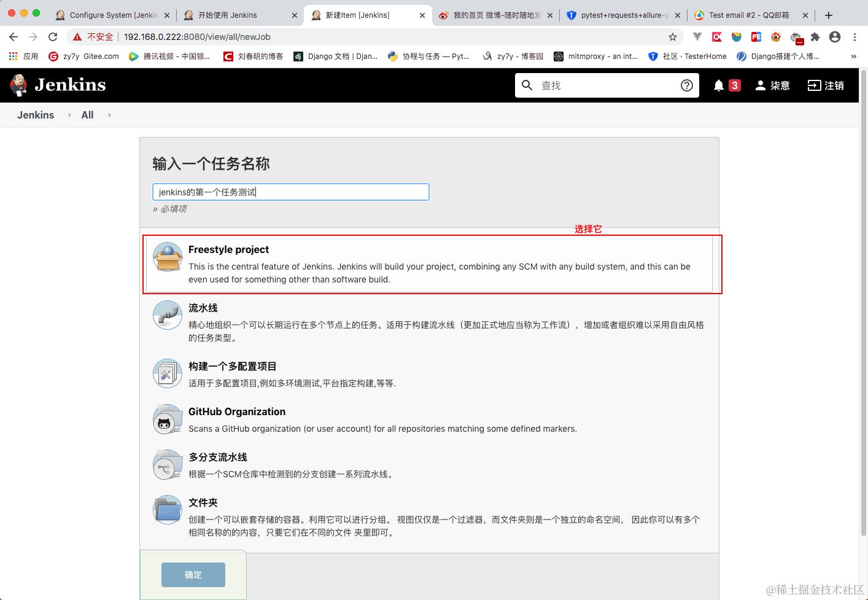The width and height of the screenshot is (868, 600).
Task: Close the 新建Item Jenkins tab
Action: [x=422, y=15]
